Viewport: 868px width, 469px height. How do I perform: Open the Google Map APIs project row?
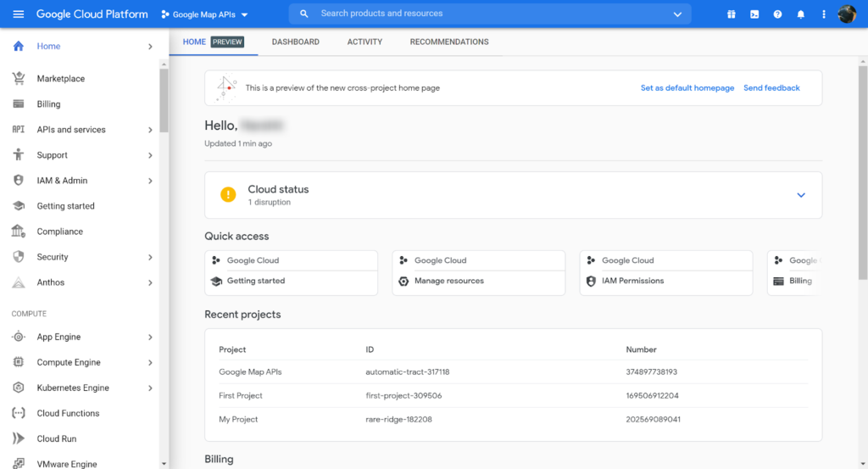(x=513, y=372)
